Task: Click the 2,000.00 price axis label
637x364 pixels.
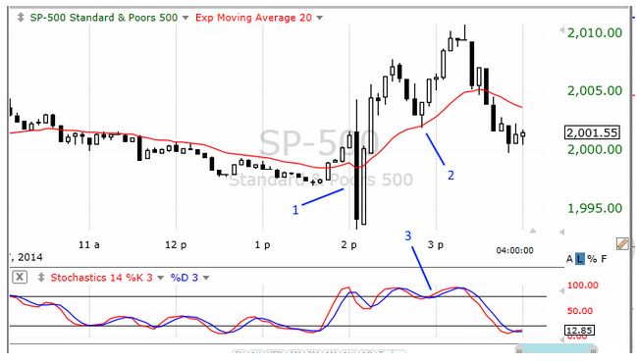Action: click(595, 149)
